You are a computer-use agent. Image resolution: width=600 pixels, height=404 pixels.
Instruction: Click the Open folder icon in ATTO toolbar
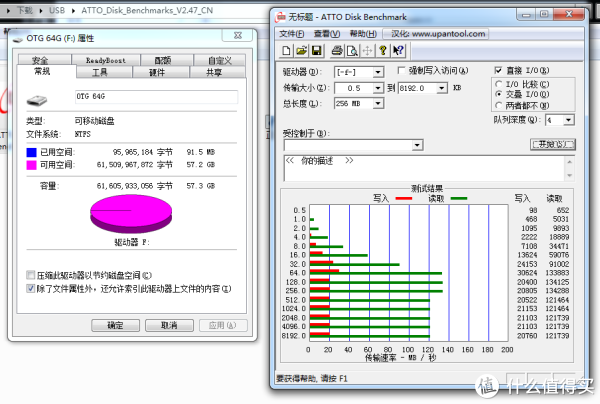pyautogui.click(x=302, y=50)
